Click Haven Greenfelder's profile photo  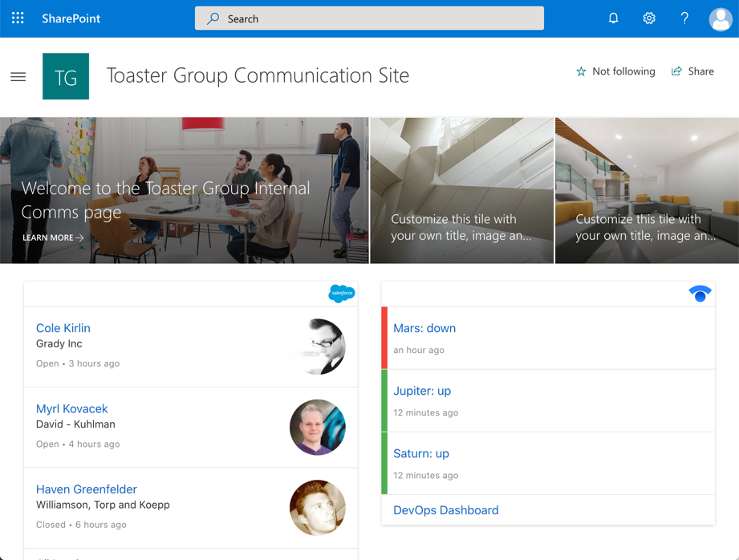click(318, 508)
